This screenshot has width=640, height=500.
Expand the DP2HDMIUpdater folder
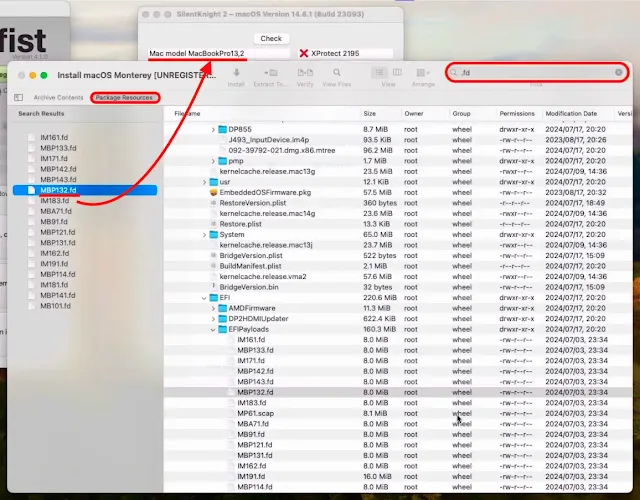(213, 319)
